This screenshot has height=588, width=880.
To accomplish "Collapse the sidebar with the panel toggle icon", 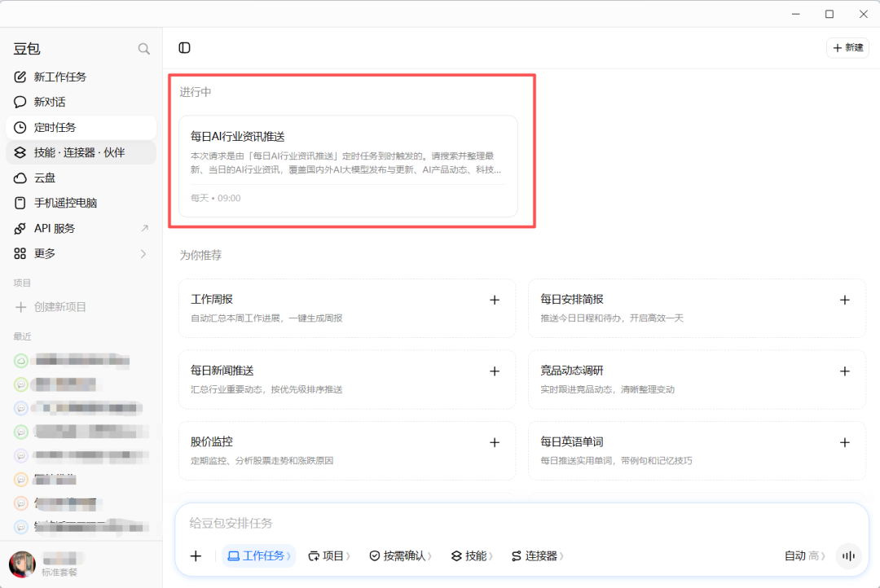I will coord(185,48).
